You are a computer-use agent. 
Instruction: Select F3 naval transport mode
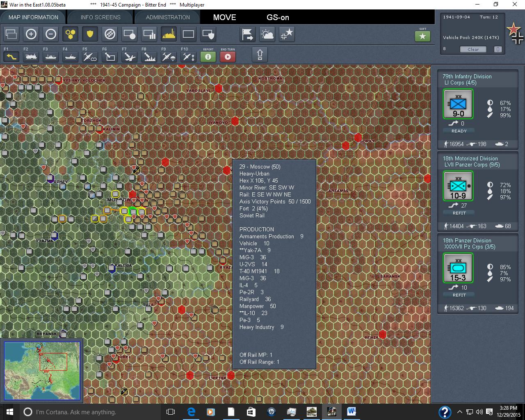tap(51, 57)
